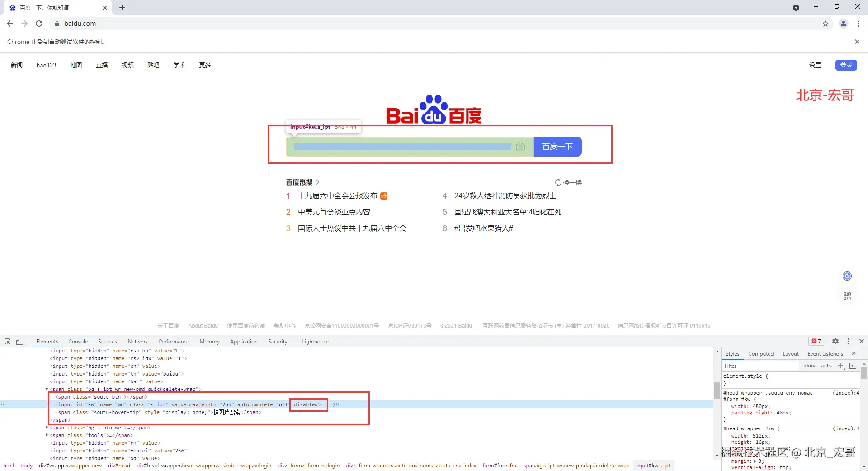Screen dimensions: 868x471
Task: Click the QR code icon on the right edge
Action: [x=847, y=296]
